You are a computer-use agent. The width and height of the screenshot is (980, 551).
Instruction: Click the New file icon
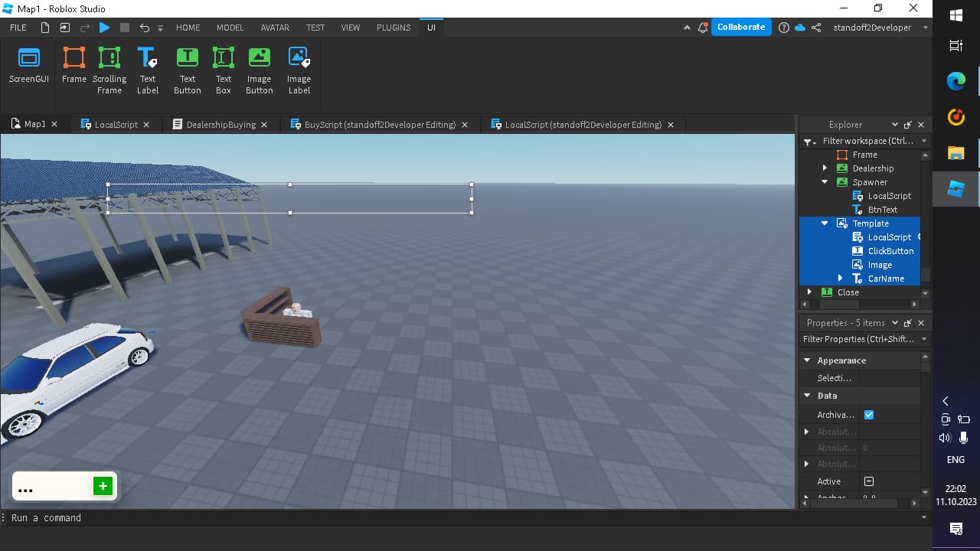click(x=45, y=28)
